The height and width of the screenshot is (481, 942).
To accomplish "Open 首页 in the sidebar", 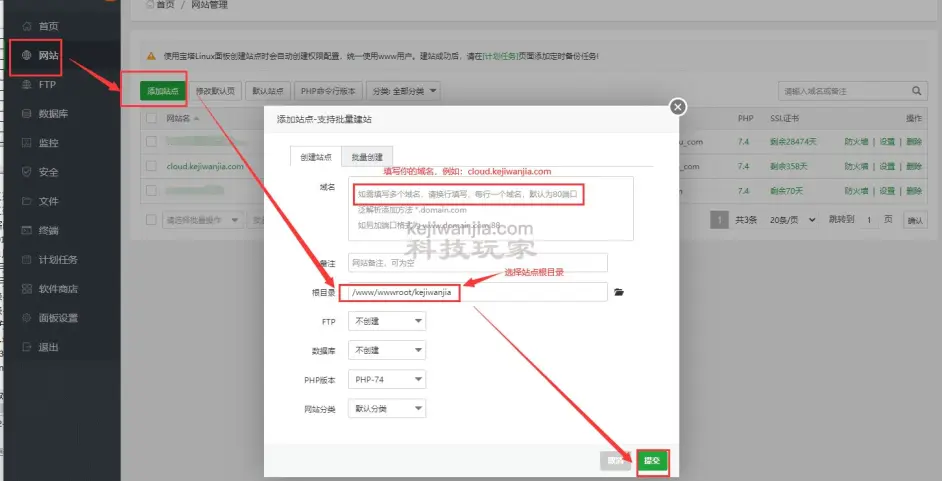I will pos(48,26).
